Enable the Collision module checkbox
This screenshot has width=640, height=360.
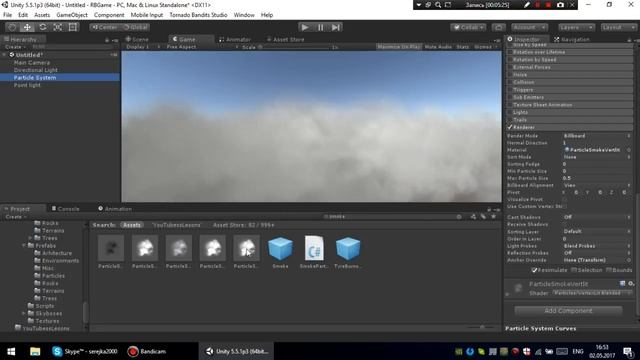tap(510, 82)
